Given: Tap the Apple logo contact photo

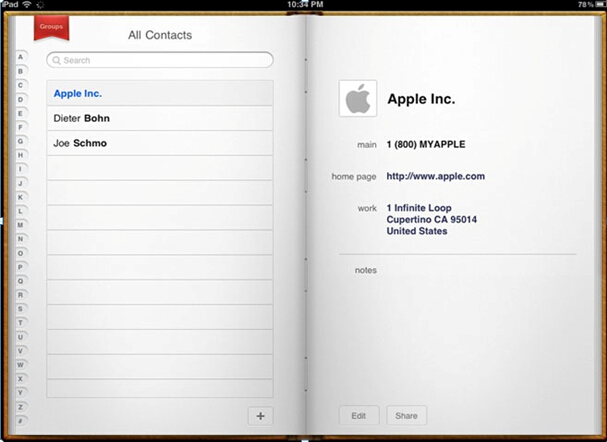Looking at the screenshot, I should [358, 98].
